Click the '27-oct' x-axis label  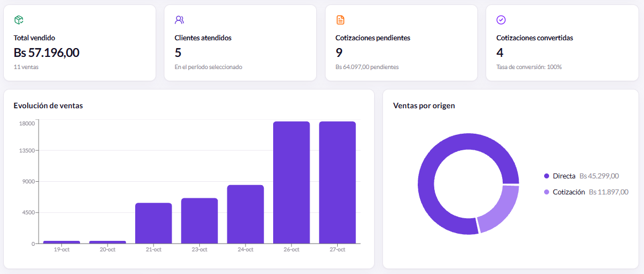pyautogui.click(x=338, y=250)
